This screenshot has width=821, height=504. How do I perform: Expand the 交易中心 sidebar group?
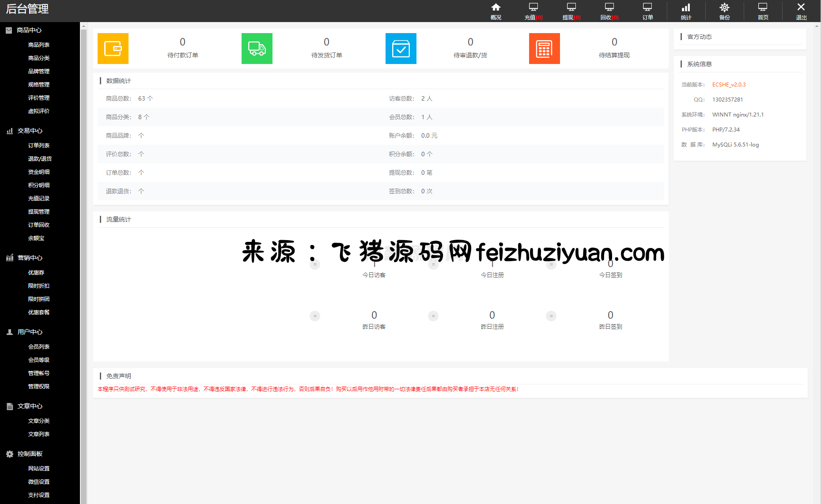[30, 131]
